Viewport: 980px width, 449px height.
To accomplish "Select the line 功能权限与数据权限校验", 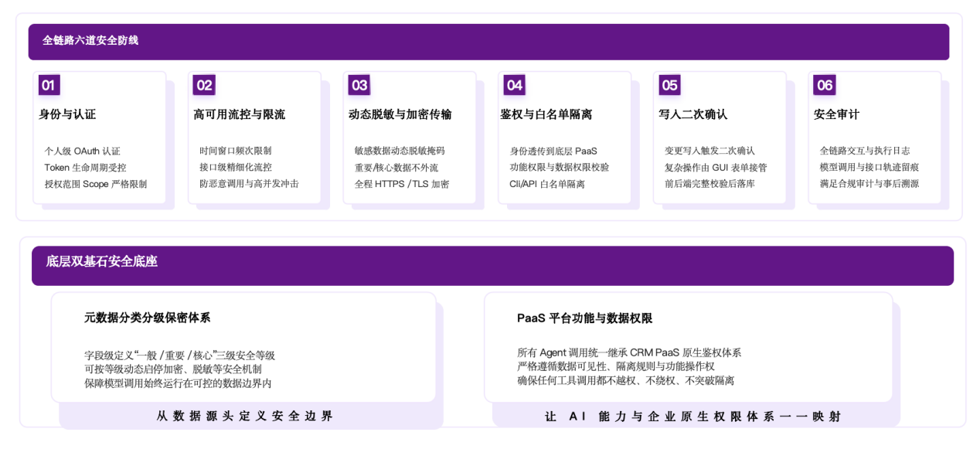I will point(560,167).
